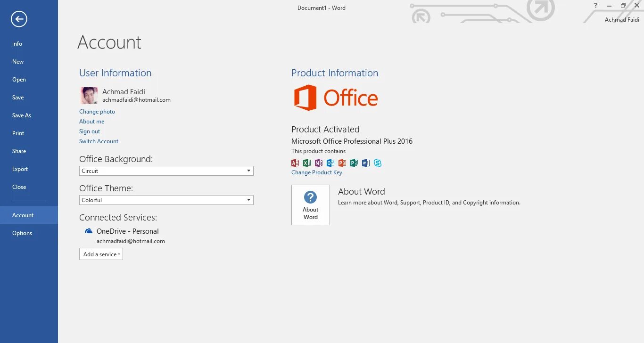
Task: Click the Sign out link
Action: tap(90, 131)
